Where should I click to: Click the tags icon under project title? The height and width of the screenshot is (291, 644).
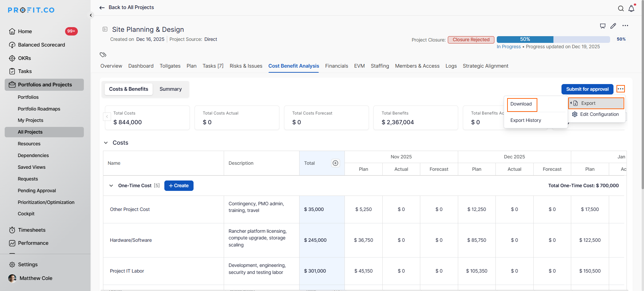click(x=103, y=55)
